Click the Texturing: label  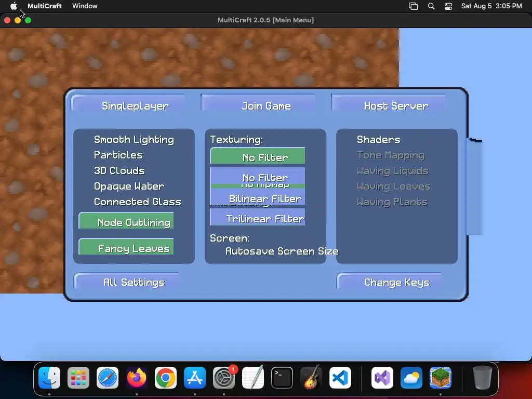(236, 139)
